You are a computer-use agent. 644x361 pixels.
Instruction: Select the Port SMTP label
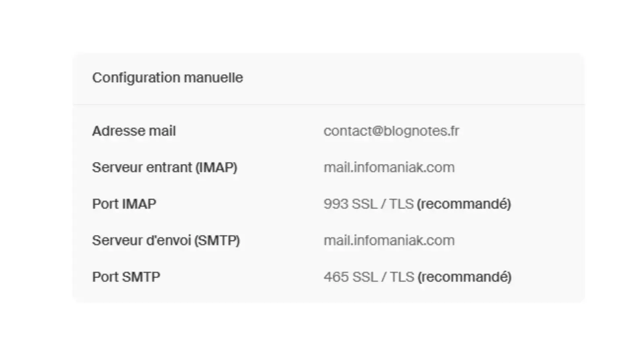pos(126,277)
